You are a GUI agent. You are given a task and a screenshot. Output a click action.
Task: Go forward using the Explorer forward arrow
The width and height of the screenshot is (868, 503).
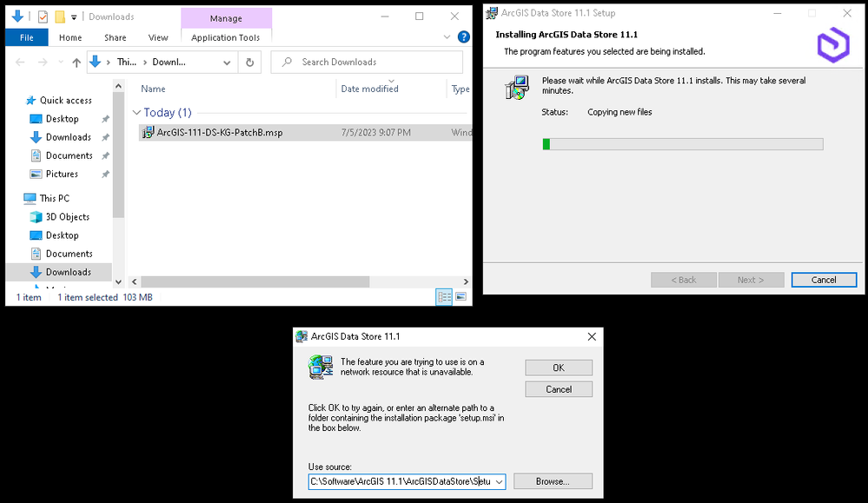pos(43,62)
